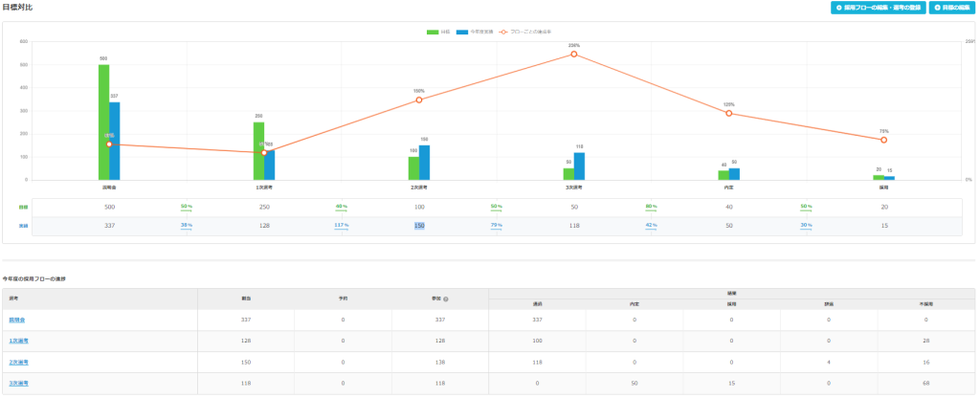980x398 pixels.
Task: Click the 75% line marker at 採用
Action: pos(883,140)
